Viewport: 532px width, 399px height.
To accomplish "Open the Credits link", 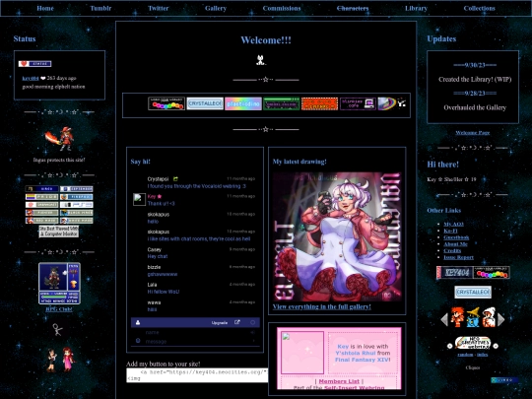I will (x=452, y=251).
